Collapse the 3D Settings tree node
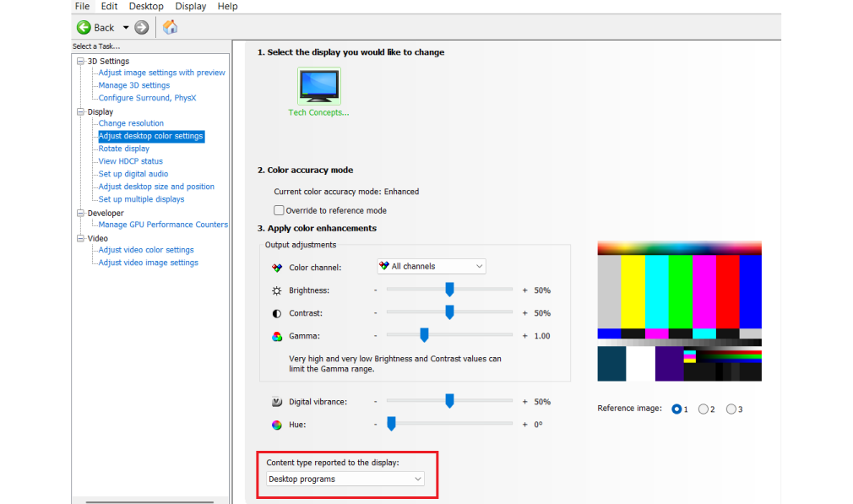Image resolution: width=853 pixels, height=504 pixels. pos(81,61)
